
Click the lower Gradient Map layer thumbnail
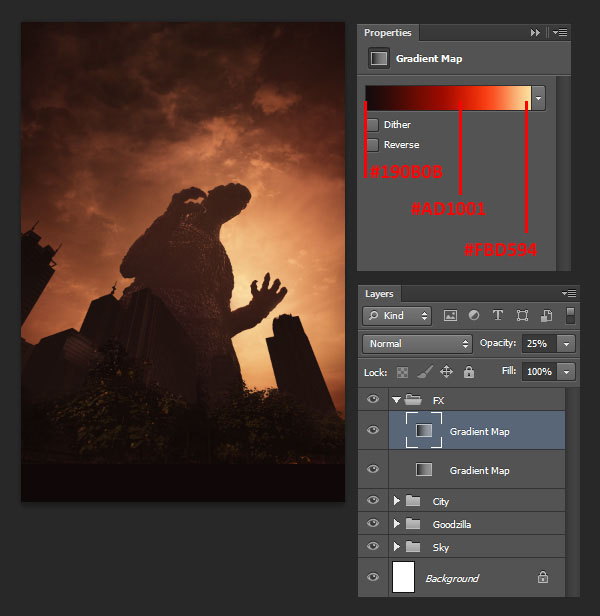tap(424, 469)
